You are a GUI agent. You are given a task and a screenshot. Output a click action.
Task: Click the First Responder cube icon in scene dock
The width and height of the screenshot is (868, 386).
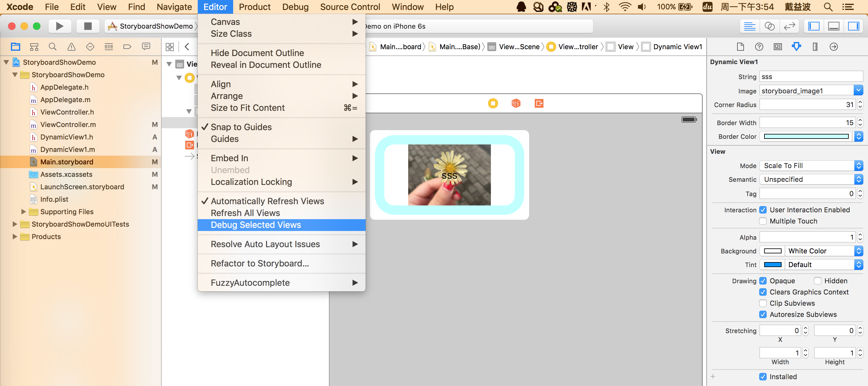516,103
